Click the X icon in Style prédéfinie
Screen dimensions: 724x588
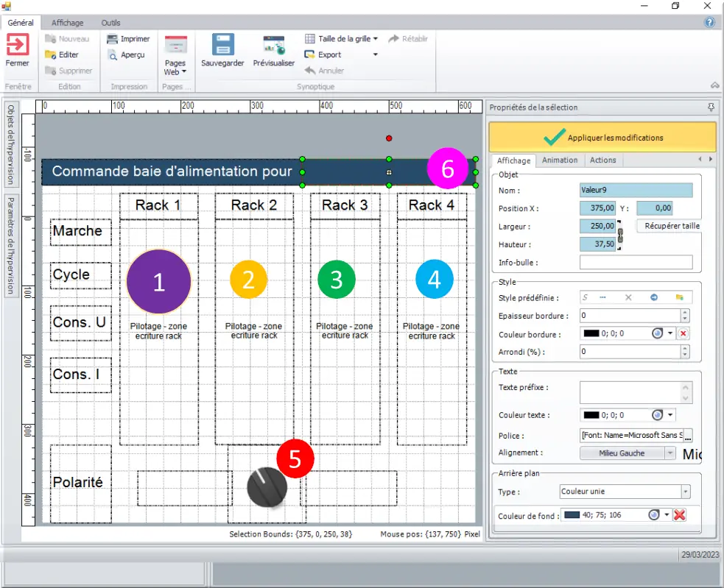coord(628,297)
